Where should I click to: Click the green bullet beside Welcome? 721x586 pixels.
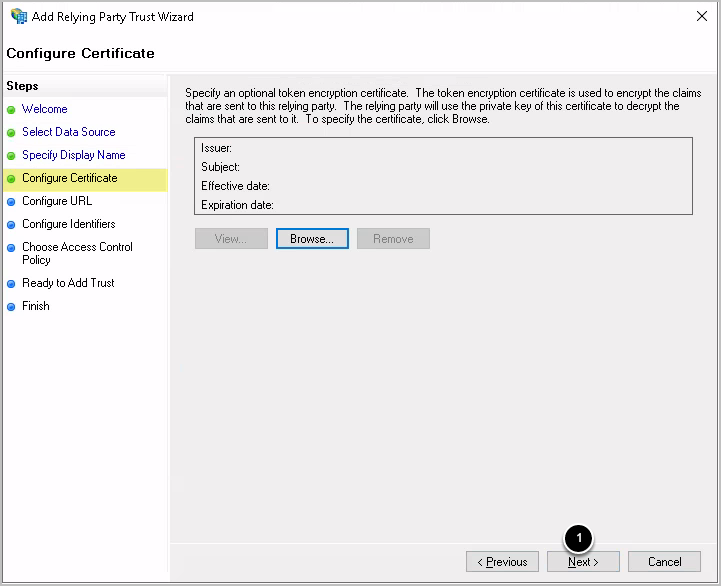[11, 110]
